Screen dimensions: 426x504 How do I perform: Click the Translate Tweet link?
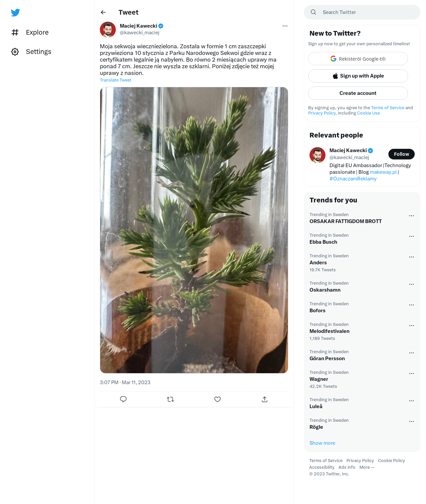pyautogui.click(x=115, y=80)
